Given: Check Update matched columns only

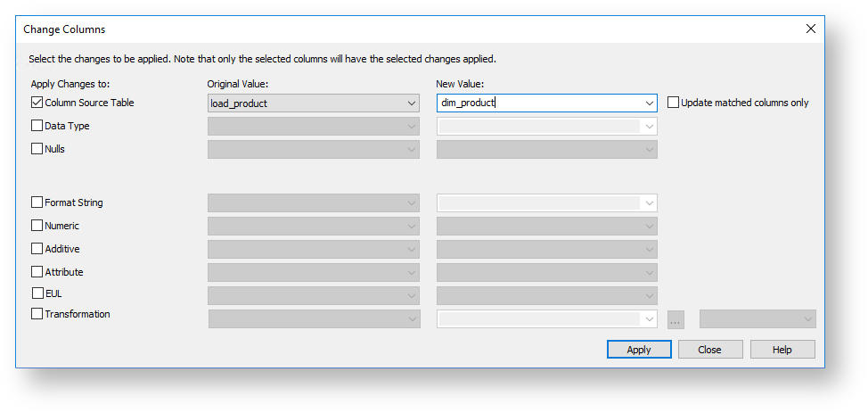Looking at the screenshot, I should tap(673, 103).
